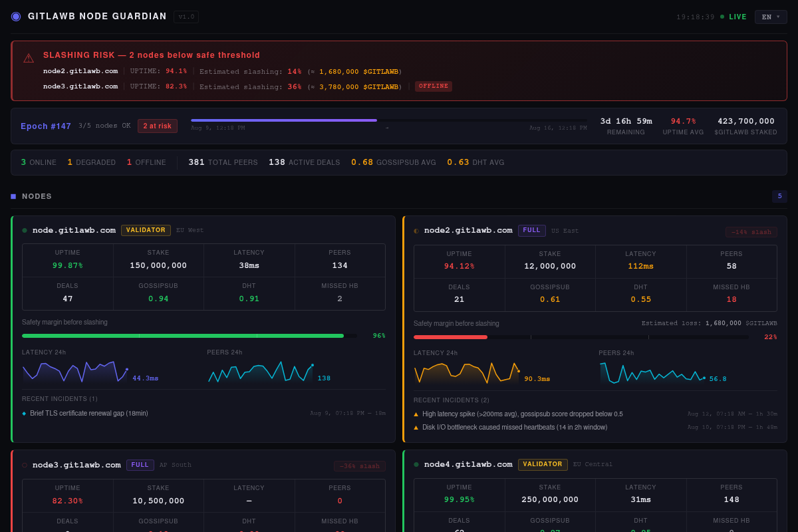The height and width of the screenshot is (532, 798).
Task: Click the OFFLINE badge in risk banner
Action: (x=434, y=86)
